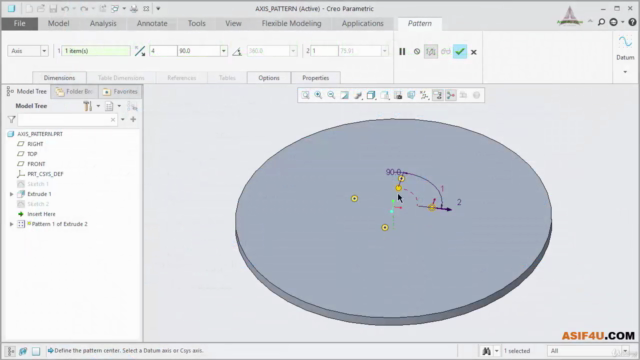
Task: Cancel pattern with X button
Action: coord(473,52)
